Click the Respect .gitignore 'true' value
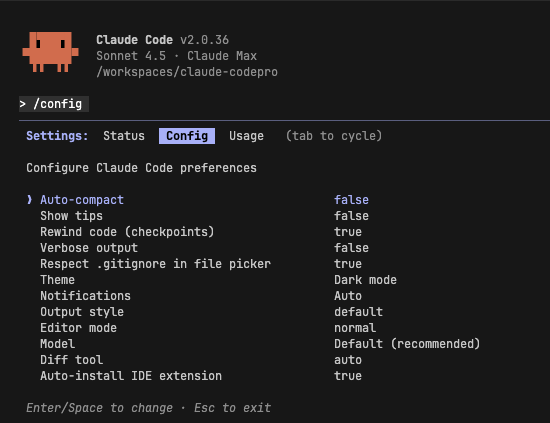Screen dimensions: 550x423 [x=348, y=264]
